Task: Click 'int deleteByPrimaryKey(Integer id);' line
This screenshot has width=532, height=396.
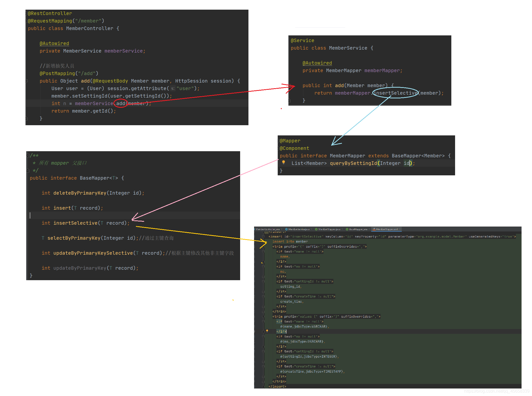Action: [x=93, y=193]
